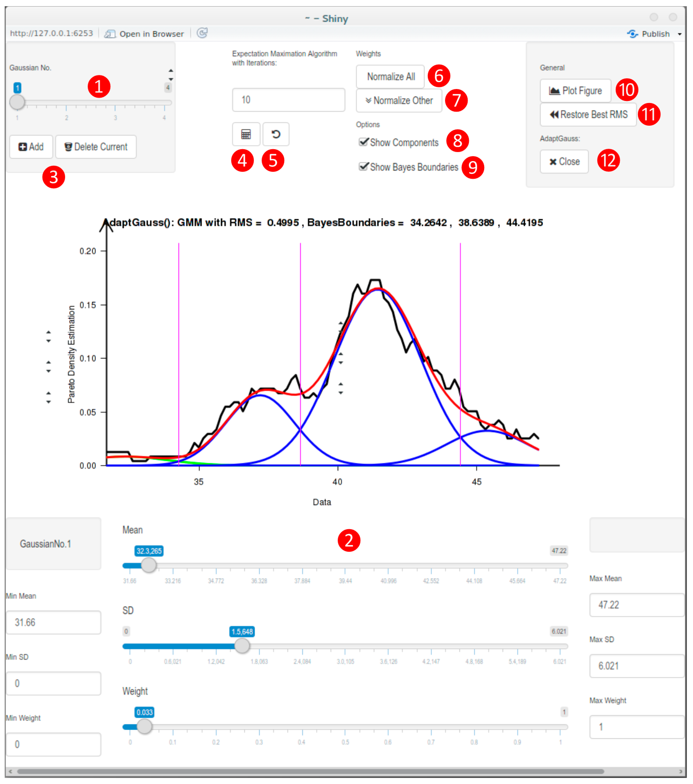Click Delete Current button

[96, 147]
